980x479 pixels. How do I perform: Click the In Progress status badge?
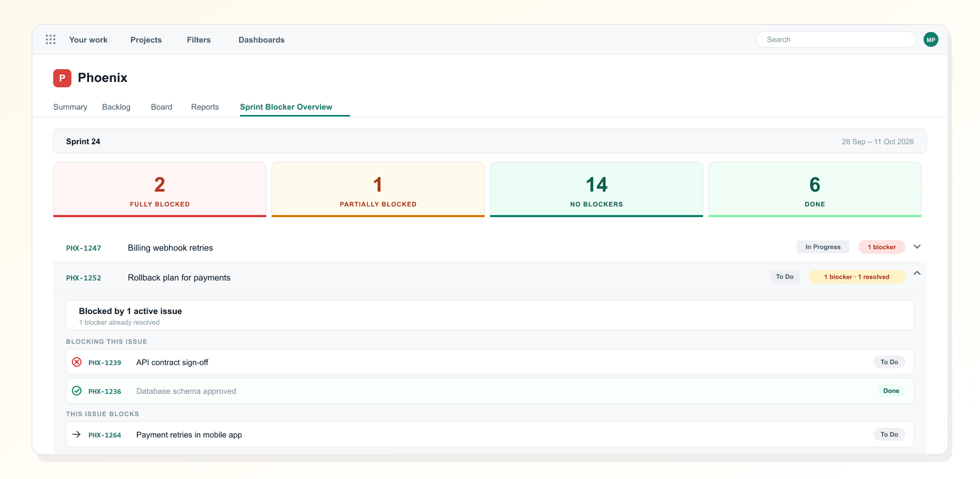coord(823,247)
